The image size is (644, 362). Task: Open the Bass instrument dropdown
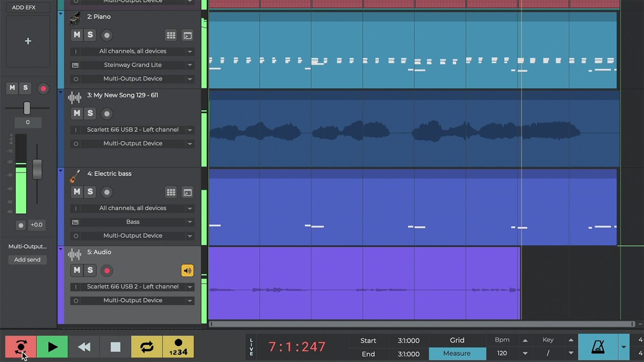click(132, 222)
